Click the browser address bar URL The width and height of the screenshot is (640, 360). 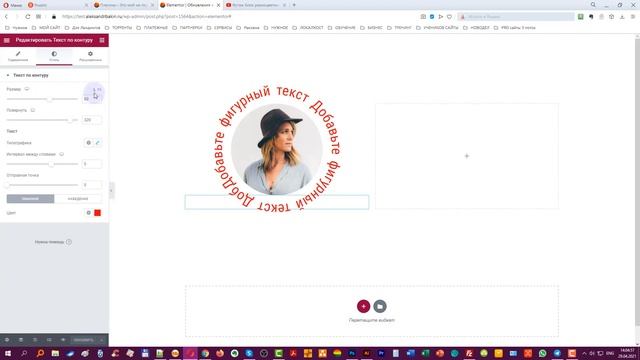tap(147, 17)
